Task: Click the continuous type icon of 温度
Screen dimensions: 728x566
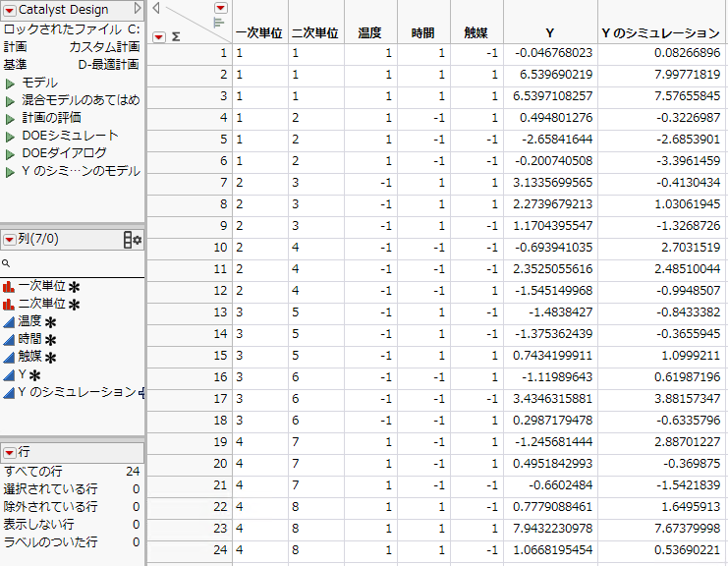Action: (x=9, y=322)
